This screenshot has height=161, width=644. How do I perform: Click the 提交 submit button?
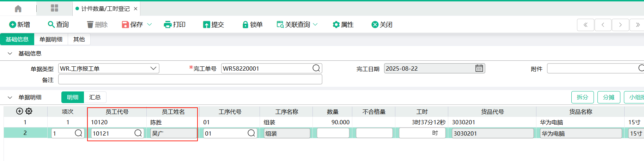(213, 24)
